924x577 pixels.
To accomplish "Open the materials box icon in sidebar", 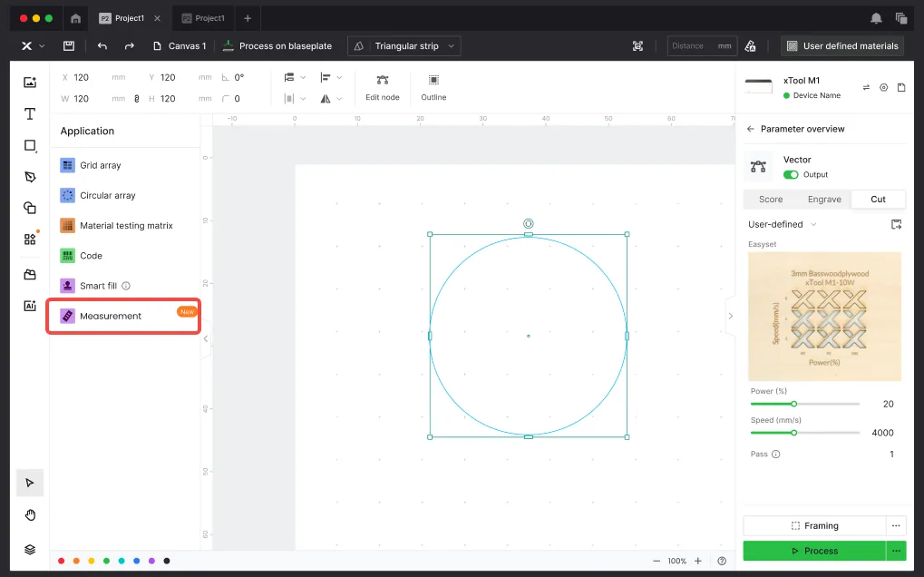I will pyautogui.click(x=30, y=275).
